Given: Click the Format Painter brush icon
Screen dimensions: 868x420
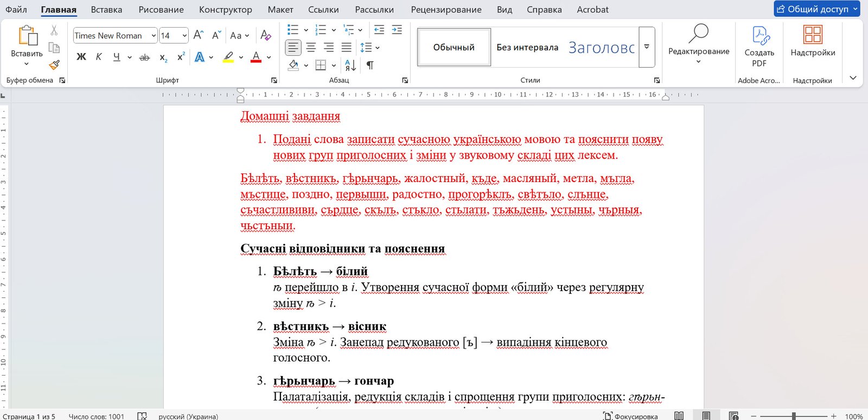Looking at the screenshot, I should tap(54, 65).
